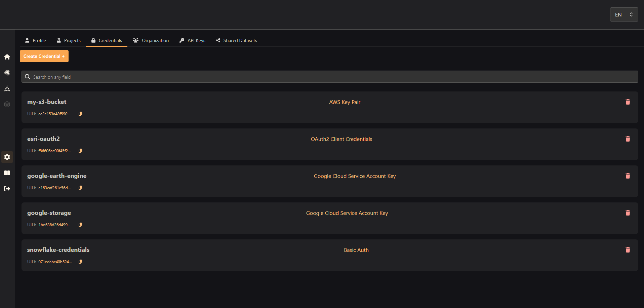Open documentation book icon in sidebar
This screenshot has width=644, height=308.
pos(7,173)
